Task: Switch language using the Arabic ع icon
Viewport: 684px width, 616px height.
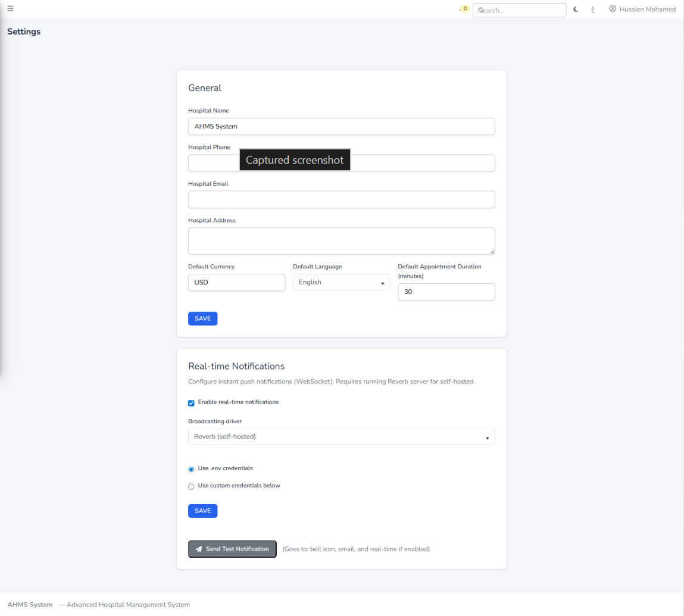Action: click(593, 10)
